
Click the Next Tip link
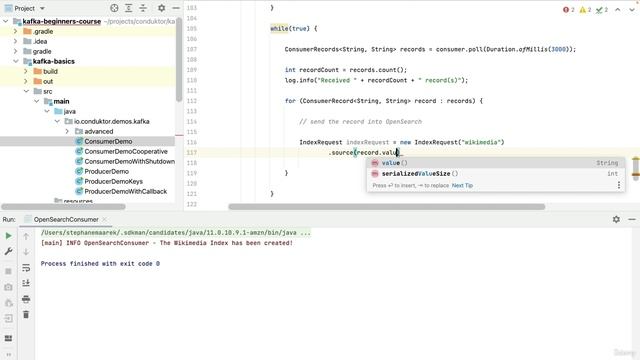coord(462,185)
